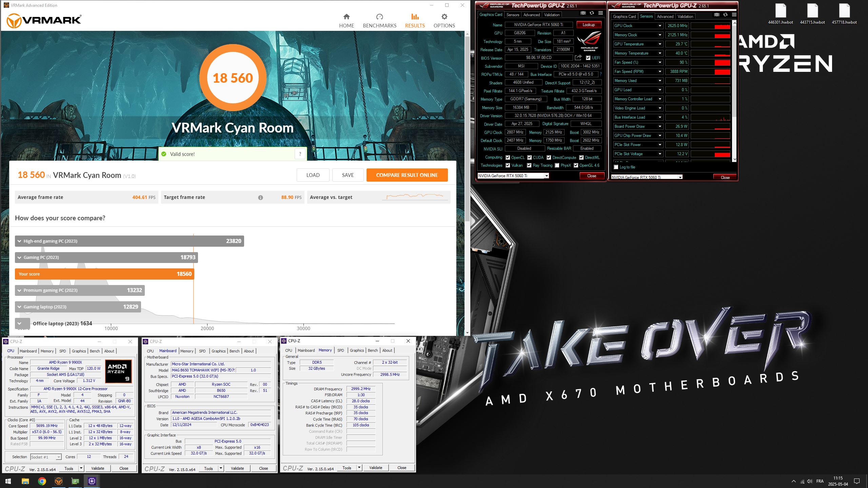Open Graphics Card tab in GPU-Z Sensors window
The width and height of the screenshot is (868, 488).
tap(624, 17)
